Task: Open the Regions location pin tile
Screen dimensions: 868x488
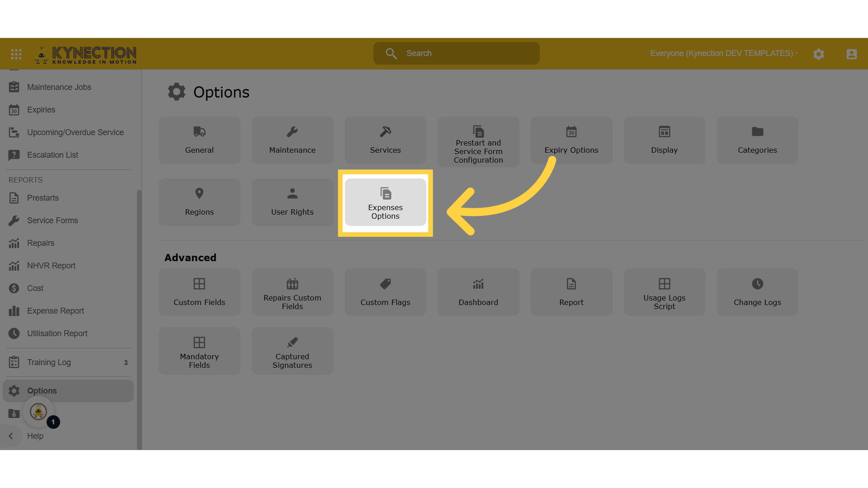Action: pos(199,202)
